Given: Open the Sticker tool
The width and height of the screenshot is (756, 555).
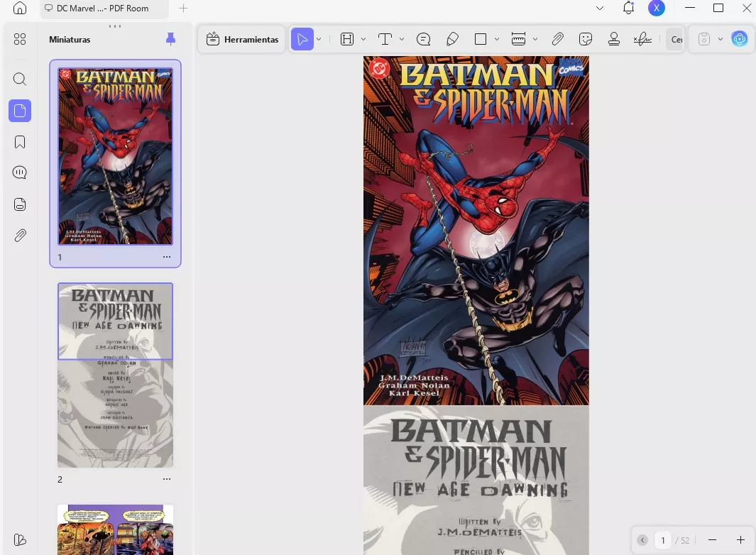Looking at the screenshot, I should point(586,39).
